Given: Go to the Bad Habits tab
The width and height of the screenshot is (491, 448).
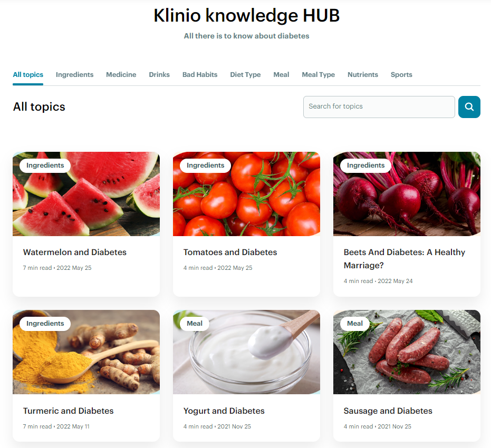Looking at the screenshot, I should click(200, 75).
